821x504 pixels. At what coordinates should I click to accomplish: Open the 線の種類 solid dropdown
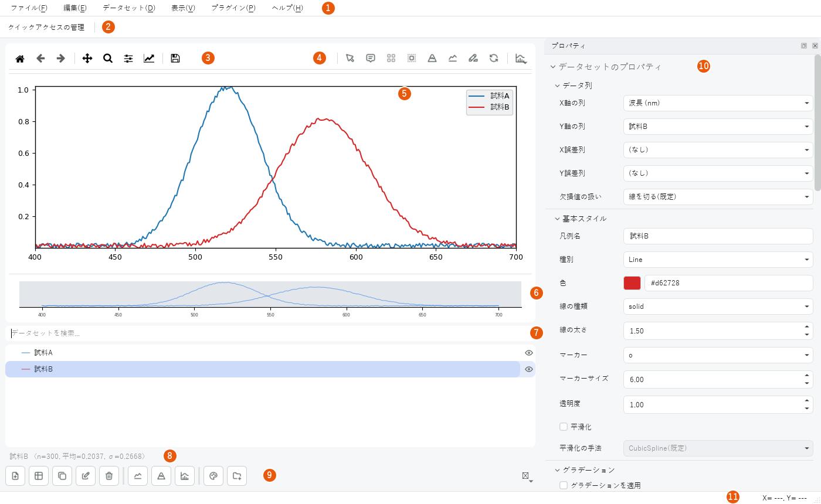(x=718, y=307)
